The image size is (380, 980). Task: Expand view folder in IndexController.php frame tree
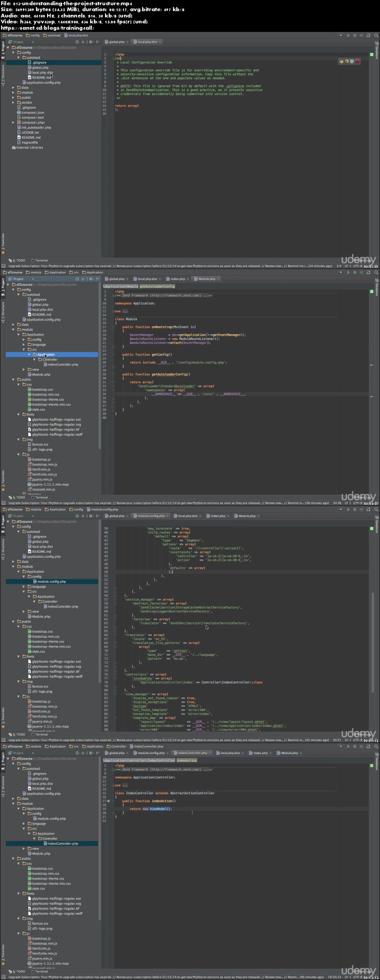[x=24, y=848]
